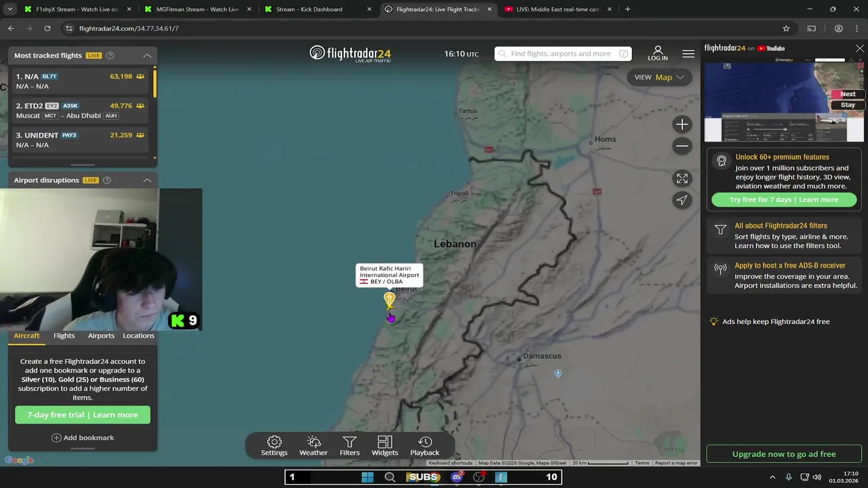Reload the page in the browser
Screen dimensions: 868x488
(x=47, y=28)
